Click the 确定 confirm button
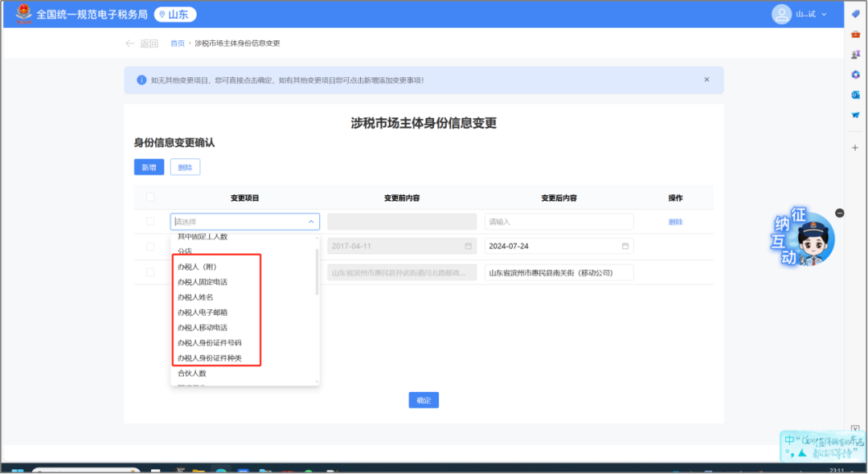The width and height of the screenshot is (868, 474). [x=424, y=399]
